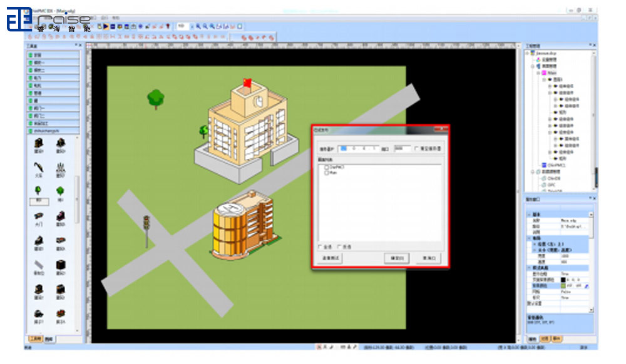Check the DioPMC1 entry in the dialog list
Image resolution: width=626 pixels, height=364 pixels.
pos(327,168)
